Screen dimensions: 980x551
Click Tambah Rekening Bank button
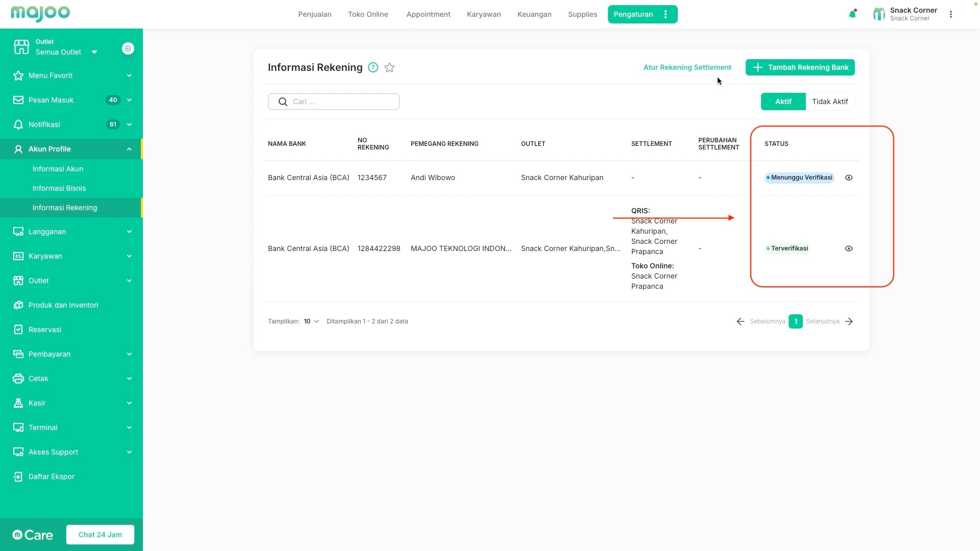pyautogui.click(x=800, y=67)
